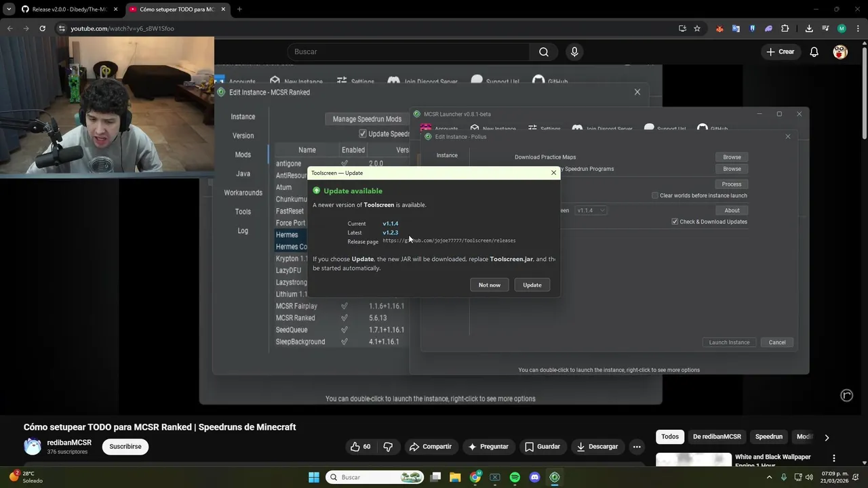Click Manage Speedrun Mods button

[367, 119]
